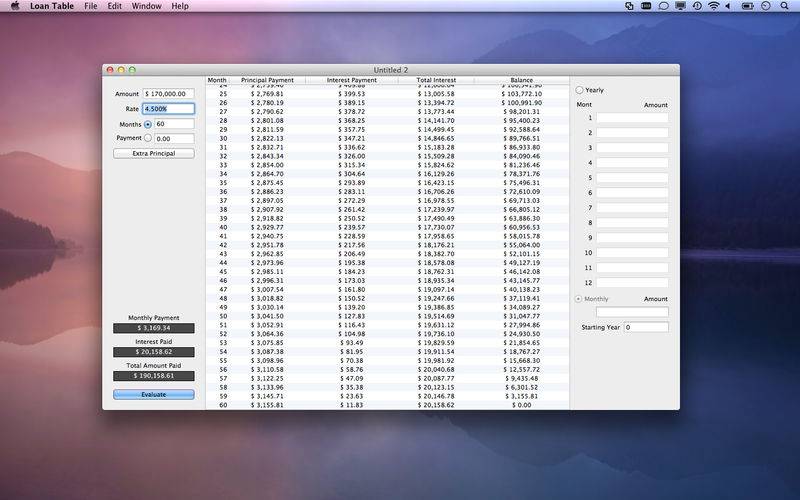The image size is (800, 500).
Task: Click balance $ 100,991.90 in month 26
Action: tap(521, 103)
